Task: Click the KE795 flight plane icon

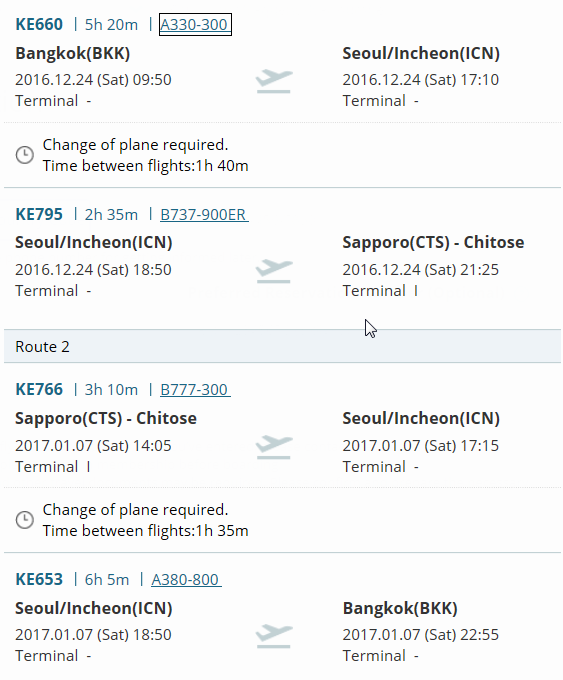Action: [x=274, y=271]
